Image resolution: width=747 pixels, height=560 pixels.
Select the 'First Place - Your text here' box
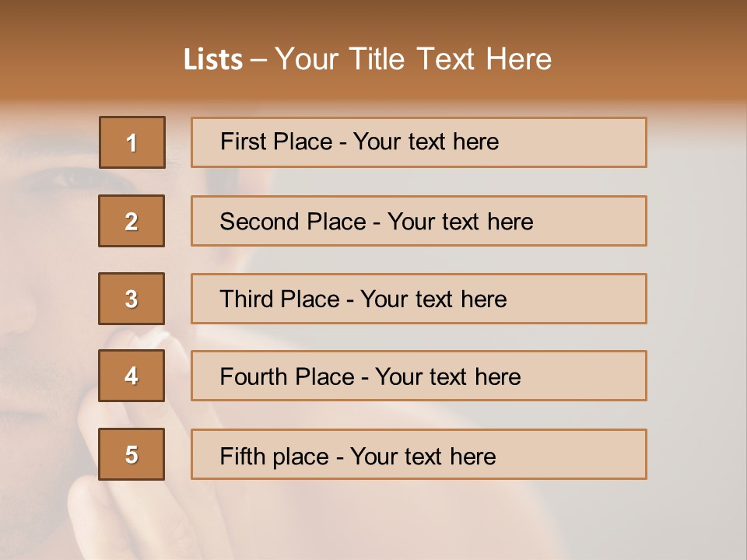(x=419, y=142)
